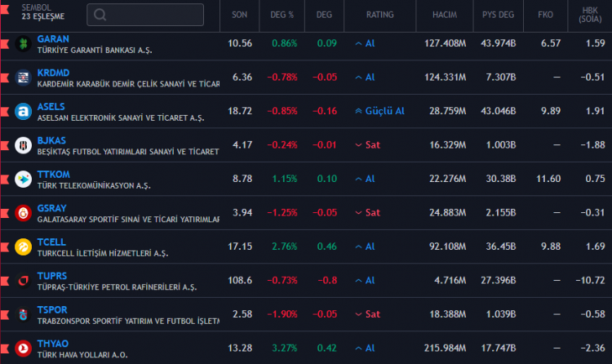Open the KRDMD ticker link
The image size is (612, 364).
[53, 73]
